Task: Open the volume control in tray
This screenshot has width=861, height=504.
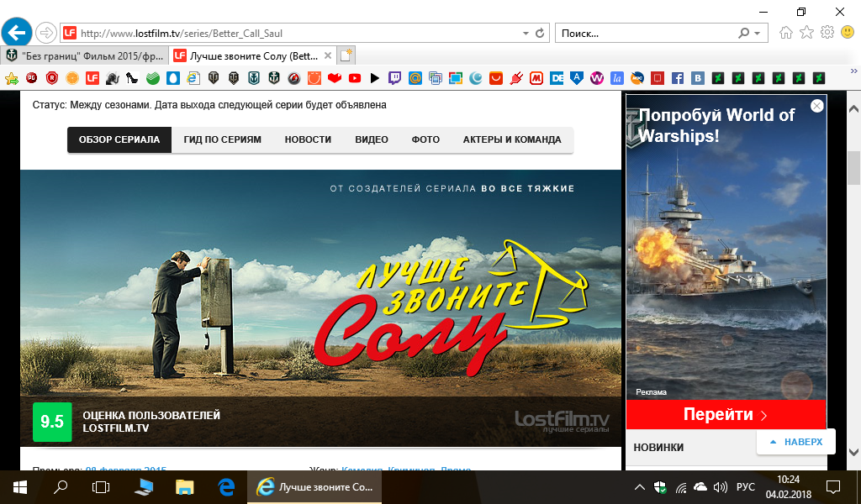Action: tap(720, 487)
